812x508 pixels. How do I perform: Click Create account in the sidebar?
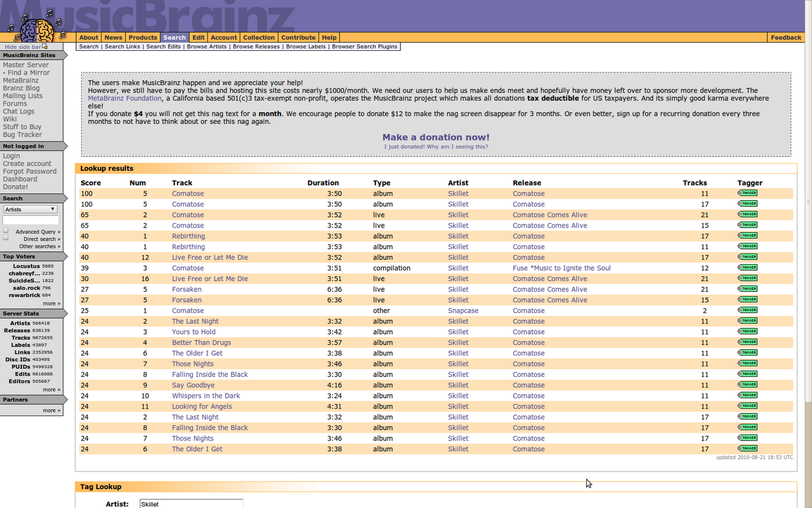pos(27,164)
